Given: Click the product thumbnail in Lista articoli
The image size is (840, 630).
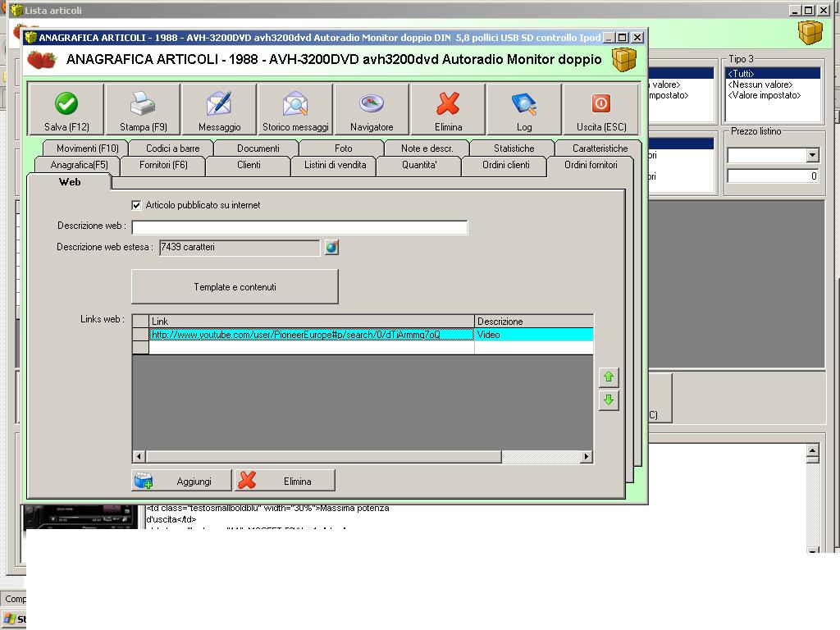Looking at the screenshot, I should tap(80, 517).
